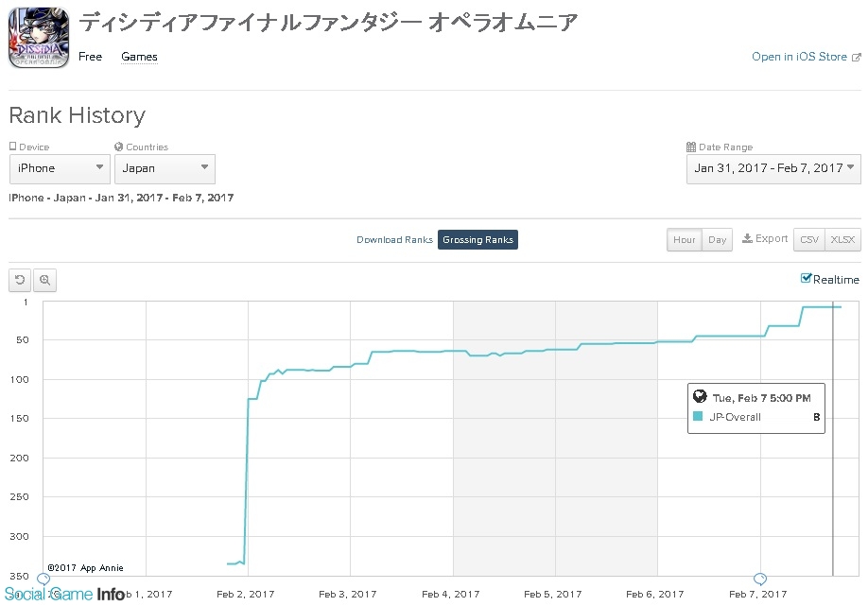868x606 pixels.
Task: Click the JP-Overall teal legend swatch
Action: pos(698,416)
